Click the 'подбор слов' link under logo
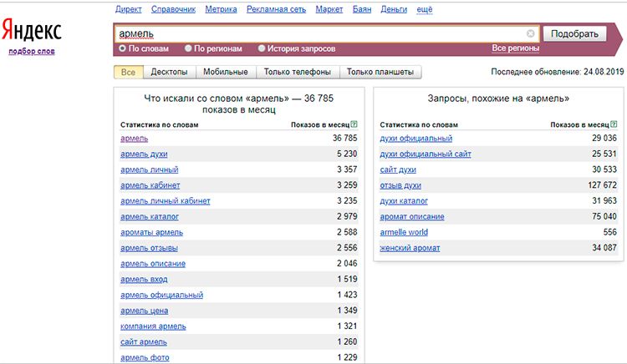The image size is (627, 364). 32,51
